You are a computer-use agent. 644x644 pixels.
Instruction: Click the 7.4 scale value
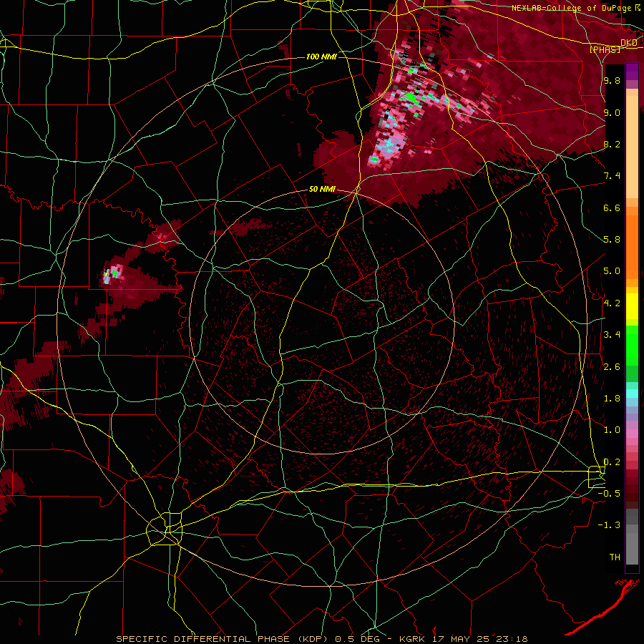pos(612,176)
